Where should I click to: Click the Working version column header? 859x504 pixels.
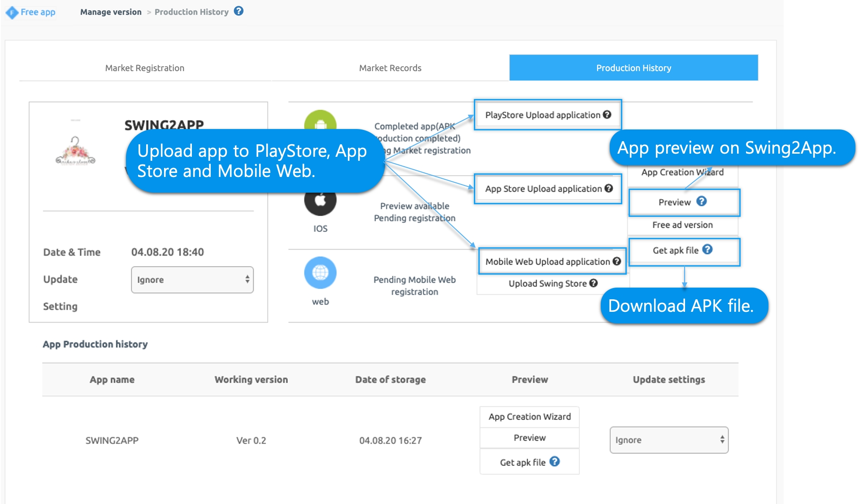click(x=251, y=379)
